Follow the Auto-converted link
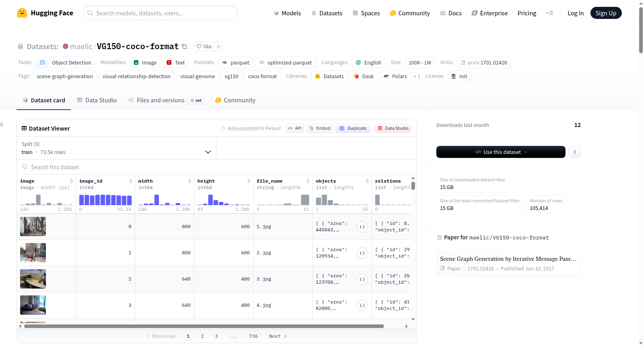 pyautogui.click(x=243, y=128)
